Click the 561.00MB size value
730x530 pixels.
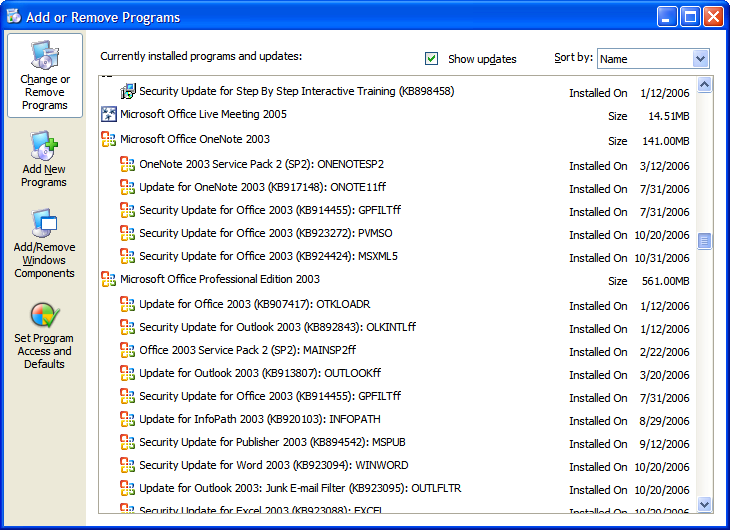click(x=666, y=281)
